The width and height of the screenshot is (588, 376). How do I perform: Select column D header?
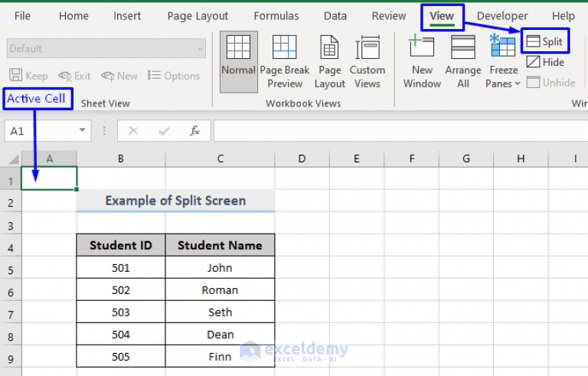[x=302, y=159]
